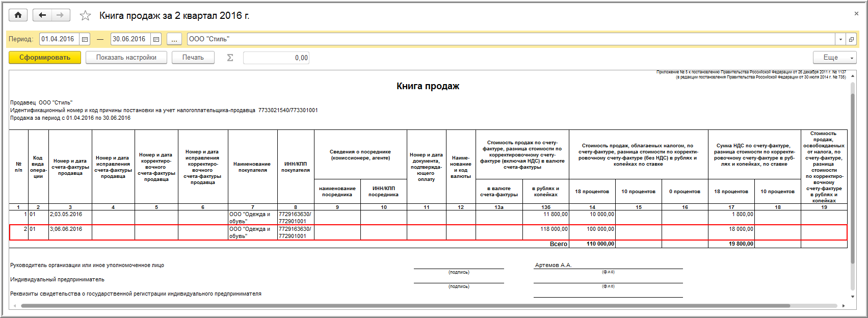Click organization field ООО "Стиль"
868x318 pixels.
pos(511,39)
